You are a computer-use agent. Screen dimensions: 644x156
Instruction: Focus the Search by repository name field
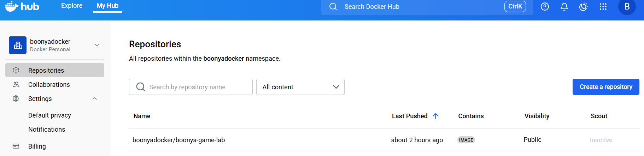coord(191,87)
